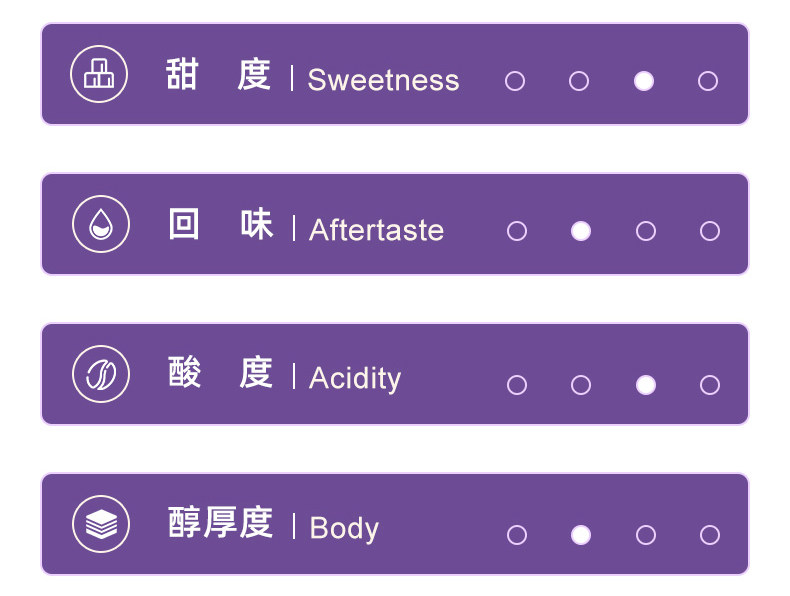Click the stacked layers Body icon

101,524
